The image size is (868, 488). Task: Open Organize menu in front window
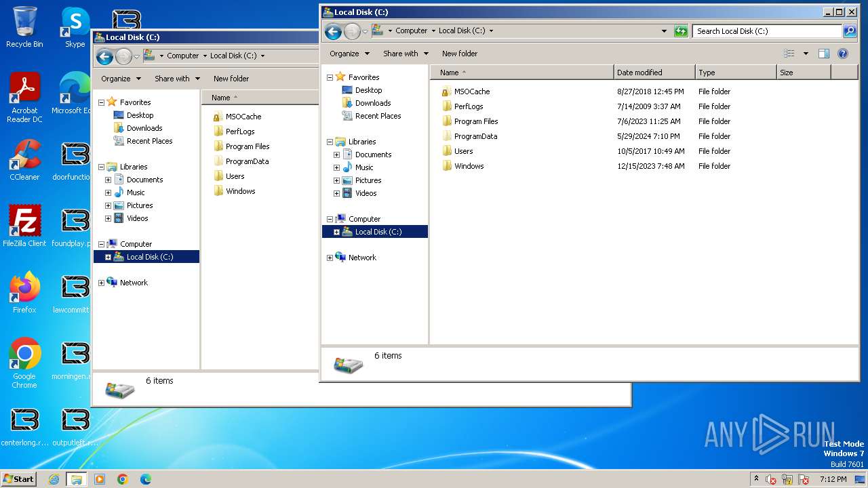pyautogui.click(x=349, y=54)
